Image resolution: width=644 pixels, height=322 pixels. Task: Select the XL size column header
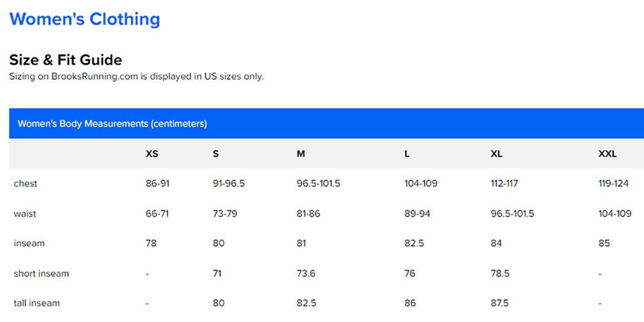(x=496, y=154)
